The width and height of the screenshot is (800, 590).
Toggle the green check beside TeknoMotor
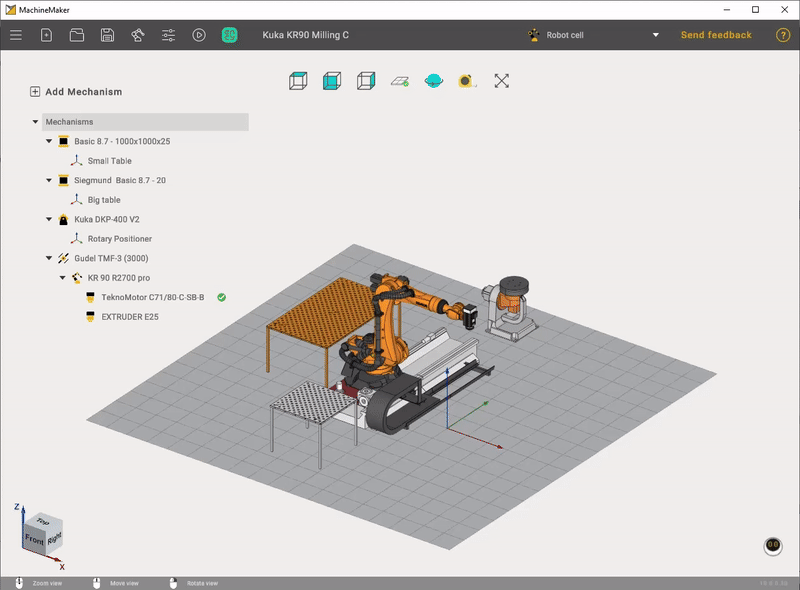click(222, 297)
